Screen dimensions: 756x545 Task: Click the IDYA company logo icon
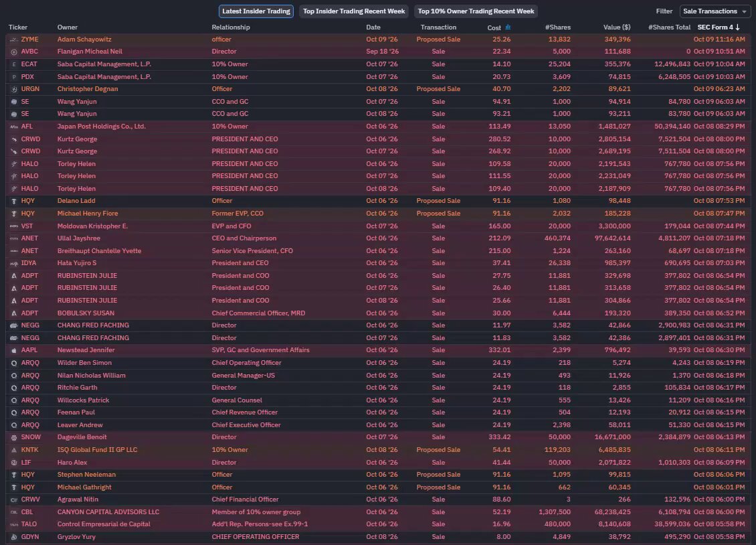click(x=14, y=263)
